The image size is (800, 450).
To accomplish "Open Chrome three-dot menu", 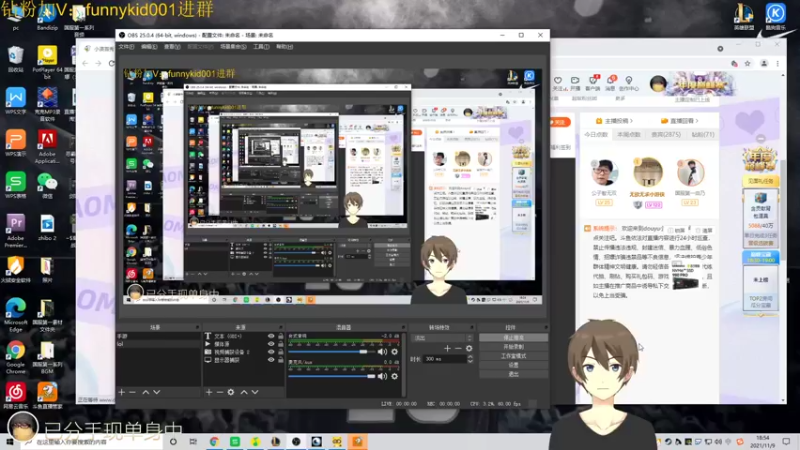I will click(778, 64).
